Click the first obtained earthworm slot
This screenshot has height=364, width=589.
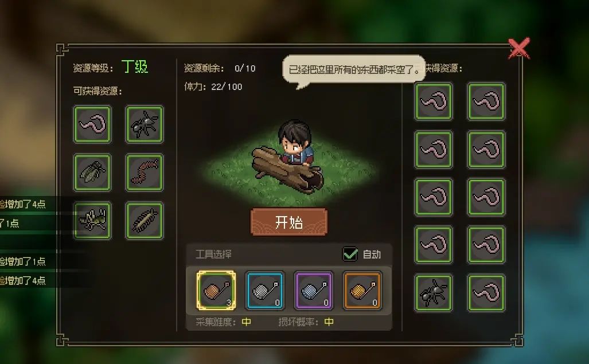tap(434, 101)
